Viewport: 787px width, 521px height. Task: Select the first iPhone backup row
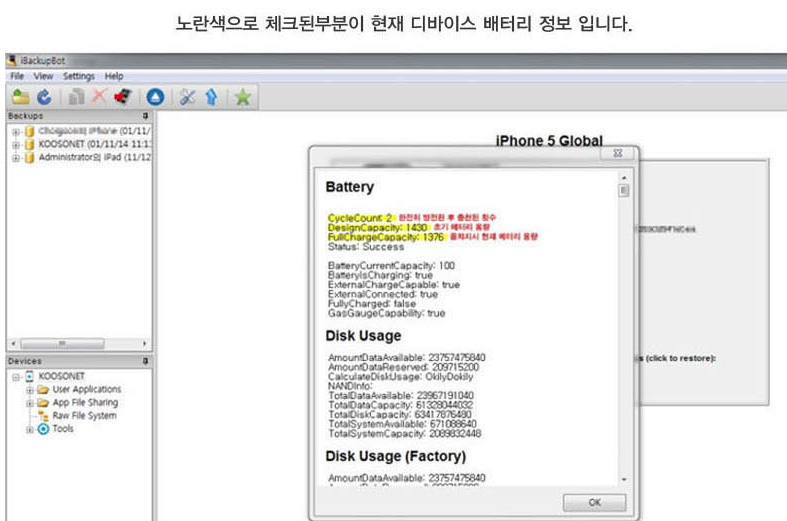[x=94, y=132]
